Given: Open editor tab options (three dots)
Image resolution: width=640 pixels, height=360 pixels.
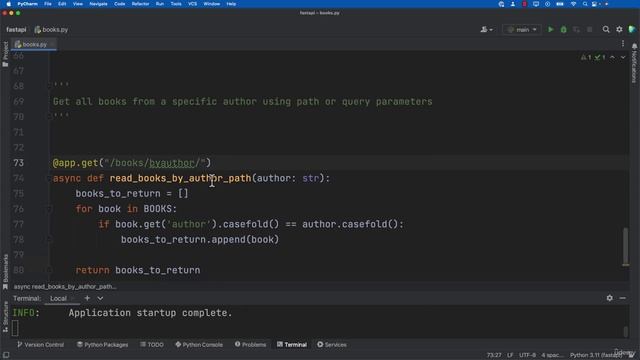Looking at the screenshot, I should point(623,44).
